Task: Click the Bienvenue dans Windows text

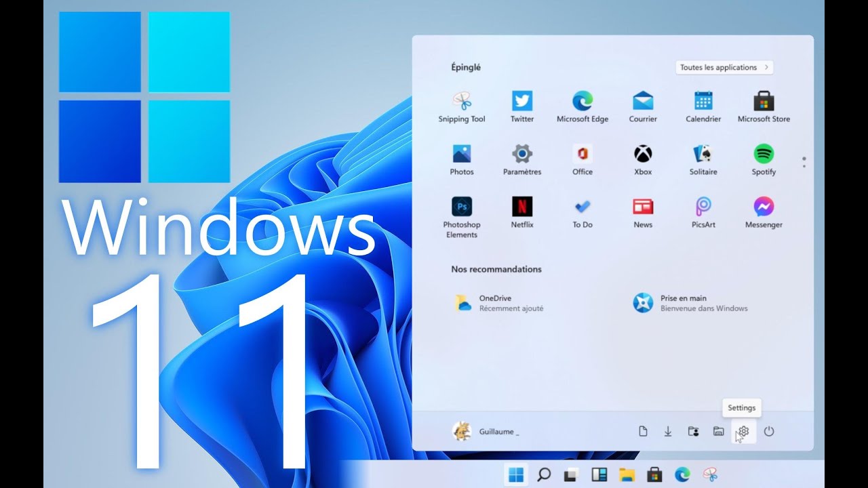Action: [x=704, y=308]
